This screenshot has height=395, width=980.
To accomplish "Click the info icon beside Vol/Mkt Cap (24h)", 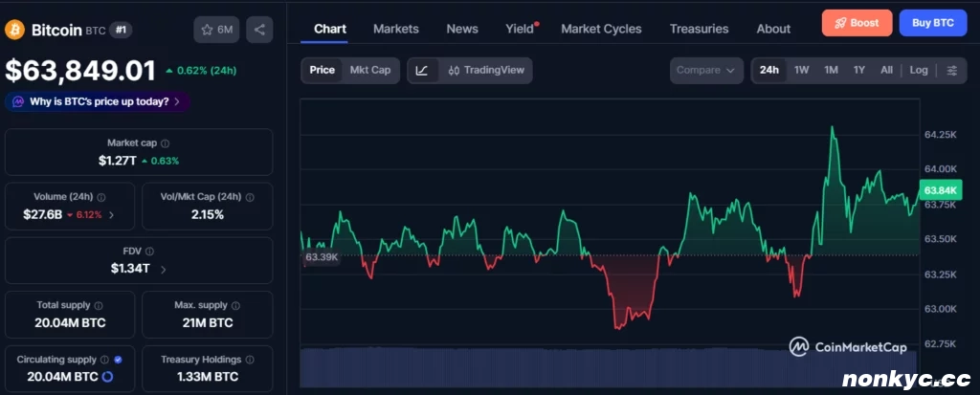I will click(250, 197).
